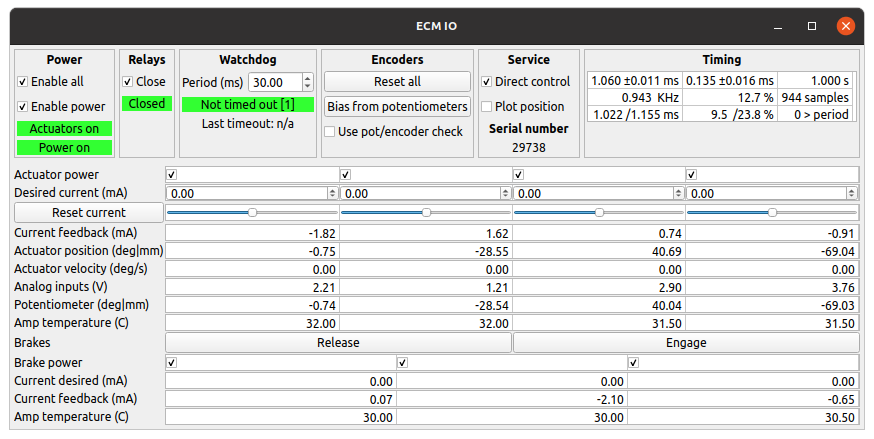Toggle first Actuator power checkbox
Screen dimensions: 874x439
click(x=172, y=175)
